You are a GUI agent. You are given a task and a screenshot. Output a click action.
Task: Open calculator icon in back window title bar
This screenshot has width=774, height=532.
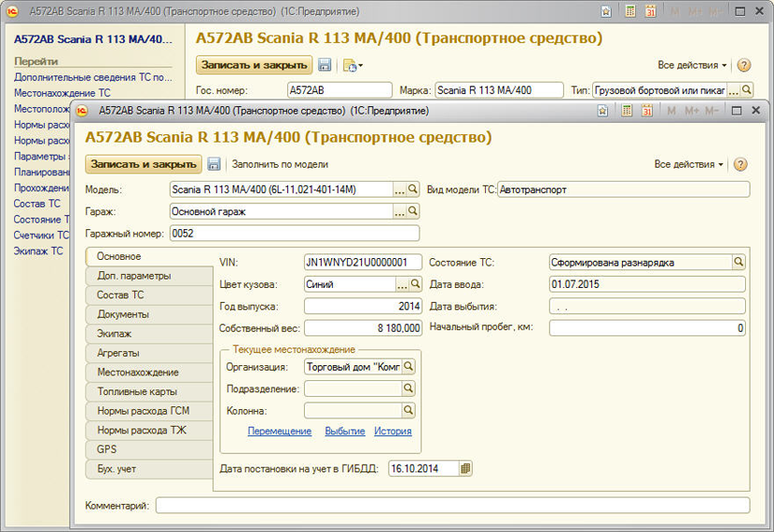629,11
